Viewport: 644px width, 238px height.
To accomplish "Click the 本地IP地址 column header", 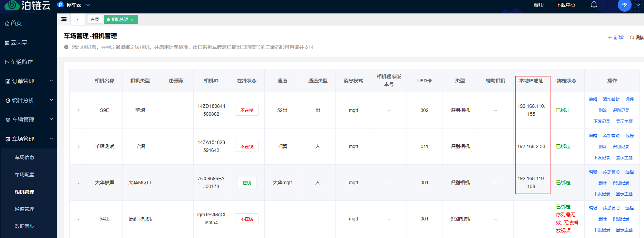I will point(531,81).
